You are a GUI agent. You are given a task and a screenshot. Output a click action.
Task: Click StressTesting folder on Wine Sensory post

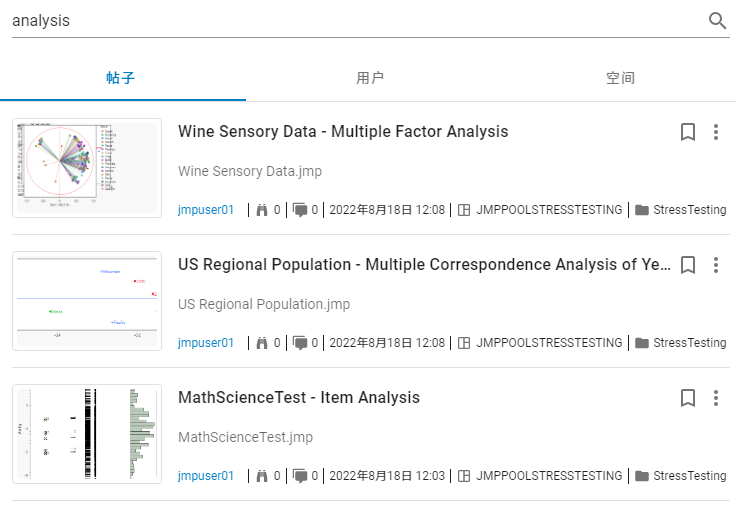[690, 210]
